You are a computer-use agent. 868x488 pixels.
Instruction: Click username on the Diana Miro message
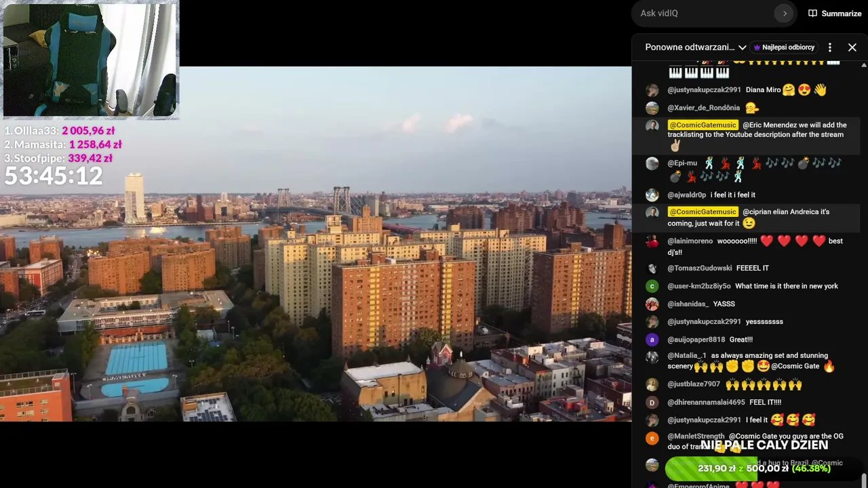(x=704, y=90)
